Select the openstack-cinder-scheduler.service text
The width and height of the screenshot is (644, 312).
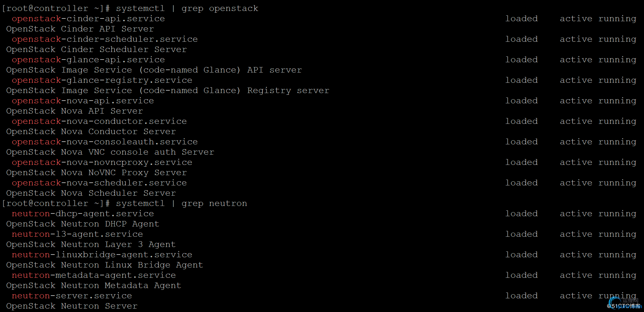pos(105,39)
